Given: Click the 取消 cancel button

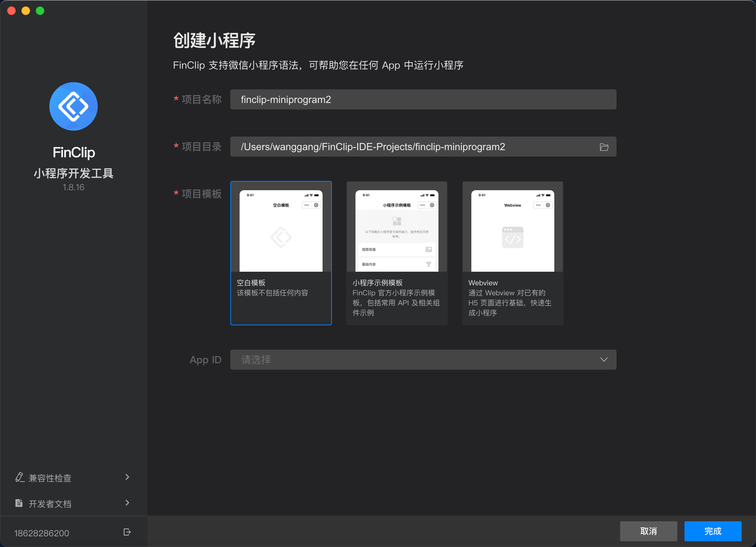Looking at the screenshot, I should click(x=648, y=531).
